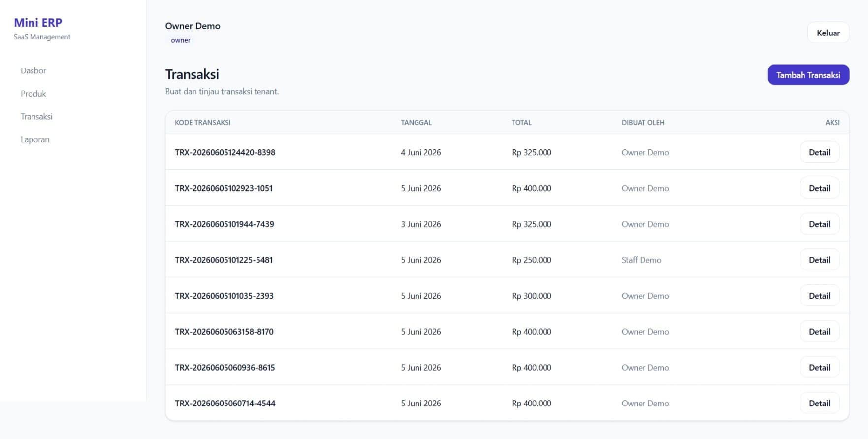Open the Dasbor sidebar menu

33,70
